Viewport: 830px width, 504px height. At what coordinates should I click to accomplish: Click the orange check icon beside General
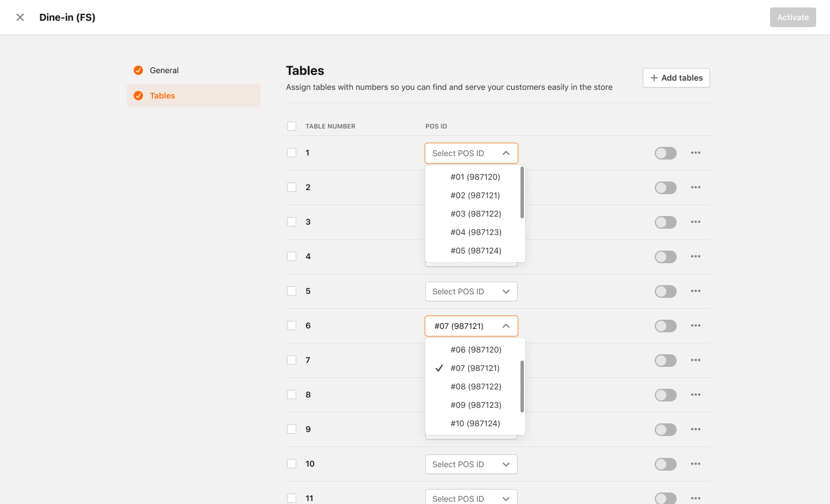[138, 70]
